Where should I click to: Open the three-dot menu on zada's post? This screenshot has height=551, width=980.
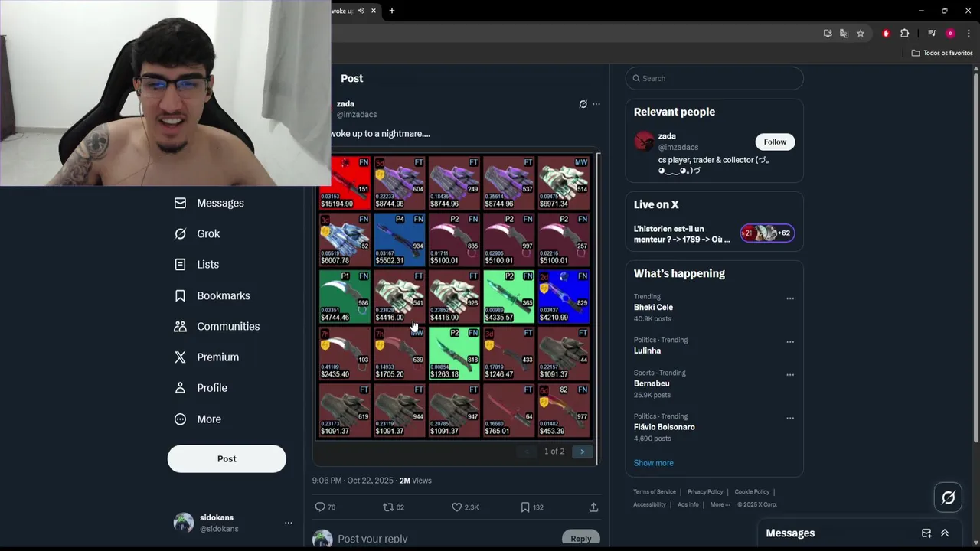coord(596,104)
